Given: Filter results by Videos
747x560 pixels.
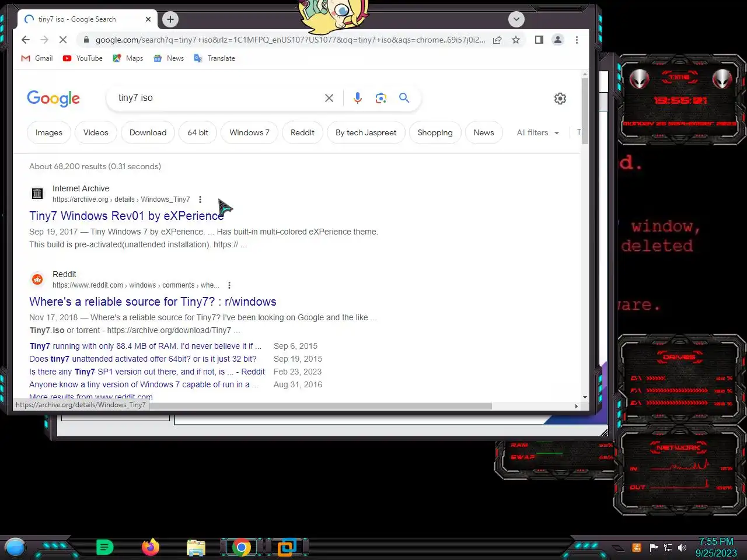Looking at the screenshot, I should pyautogui.click(x=96, y=133).
